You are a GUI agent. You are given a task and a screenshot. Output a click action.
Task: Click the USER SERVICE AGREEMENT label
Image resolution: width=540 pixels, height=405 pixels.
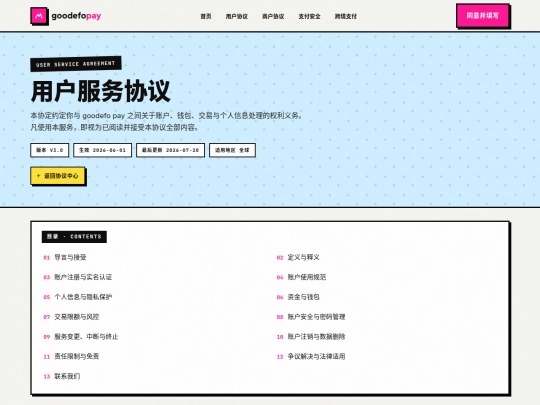tap(76, 64)
